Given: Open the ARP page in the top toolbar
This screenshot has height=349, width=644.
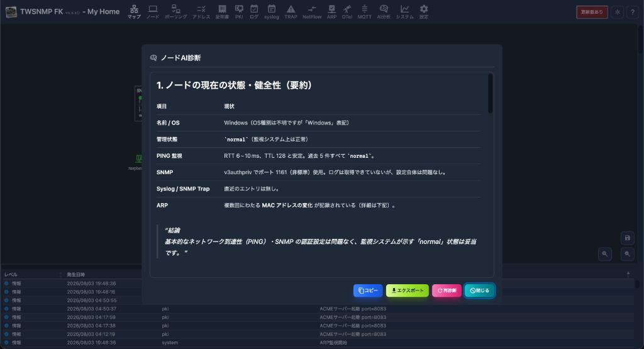Looking at the screenshot, I should pos(332,11).
